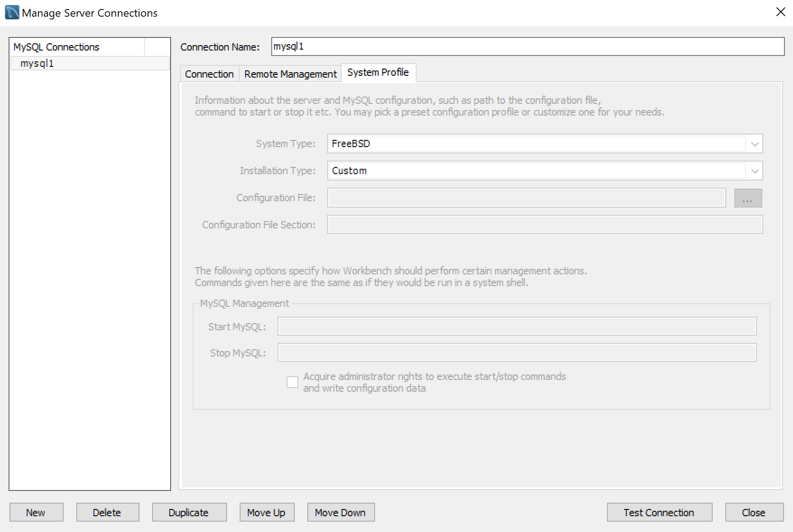Enable acquire administrator rights checkbox
Viewport: 793px width, 532px height.
click(x=292, y=382)
